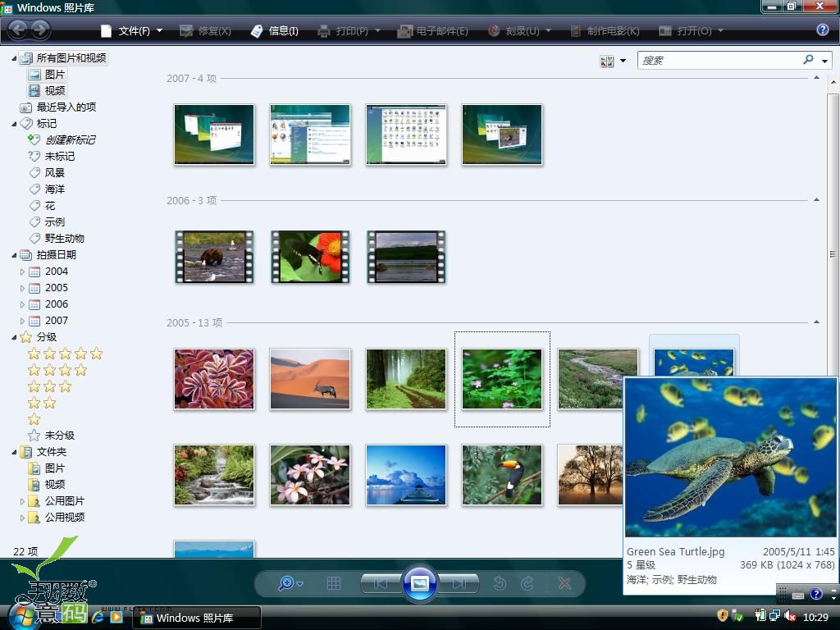Select 视频 under 所有图片和视频
Screen dimensions: 840x630
coord(47,90)
